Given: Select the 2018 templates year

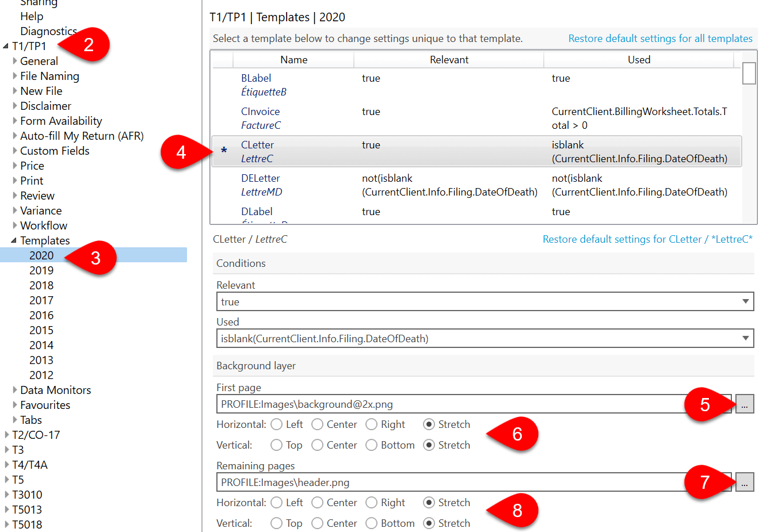Looking at the screenshot, I should (41, 285).
